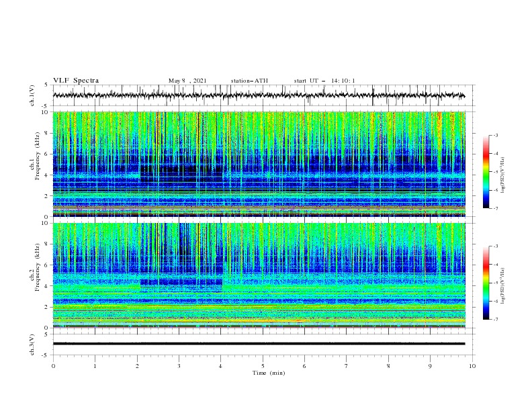This screenshot has height=411, width=532.
Task: Click the "5" tick on ch.1(V) axis
Action: [x=47, y=85]
